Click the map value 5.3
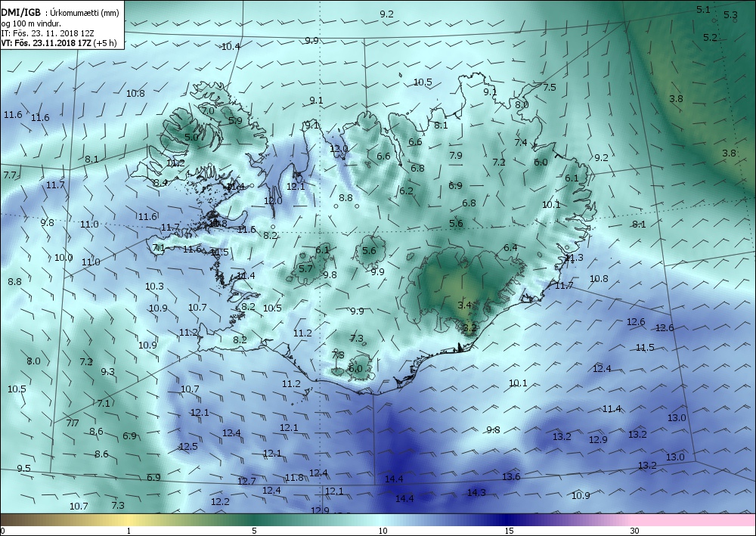This screenshot has width=756, height=536. point(730,15)
